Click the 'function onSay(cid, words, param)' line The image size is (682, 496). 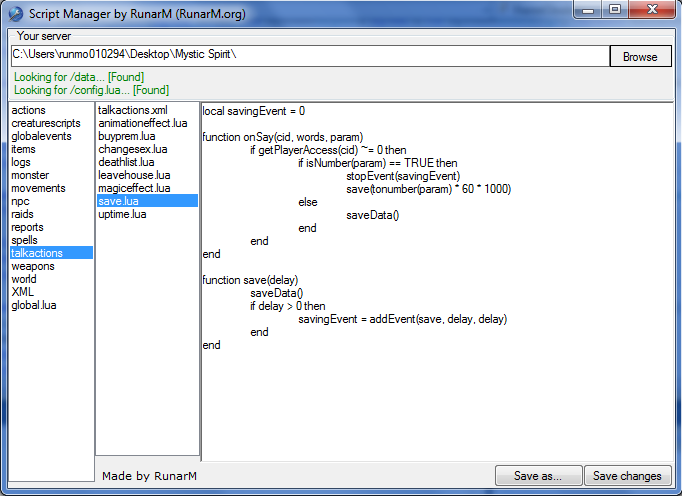(283, 137)
